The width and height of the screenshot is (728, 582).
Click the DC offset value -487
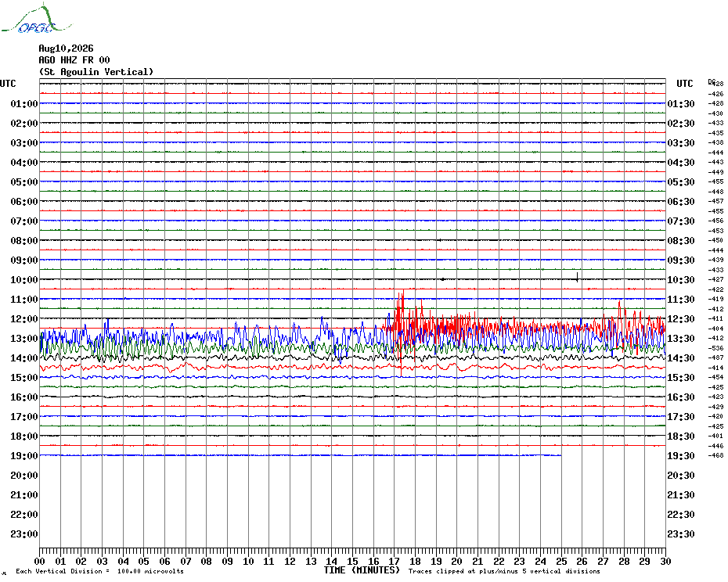tap(716, 357)
